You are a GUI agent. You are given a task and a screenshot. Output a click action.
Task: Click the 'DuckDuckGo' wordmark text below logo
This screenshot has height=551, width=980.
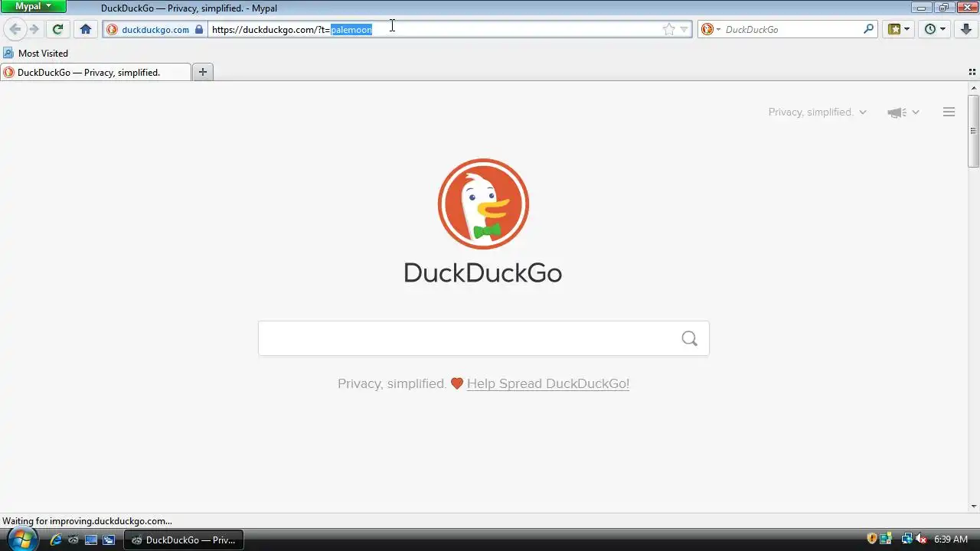pos(483,272)
